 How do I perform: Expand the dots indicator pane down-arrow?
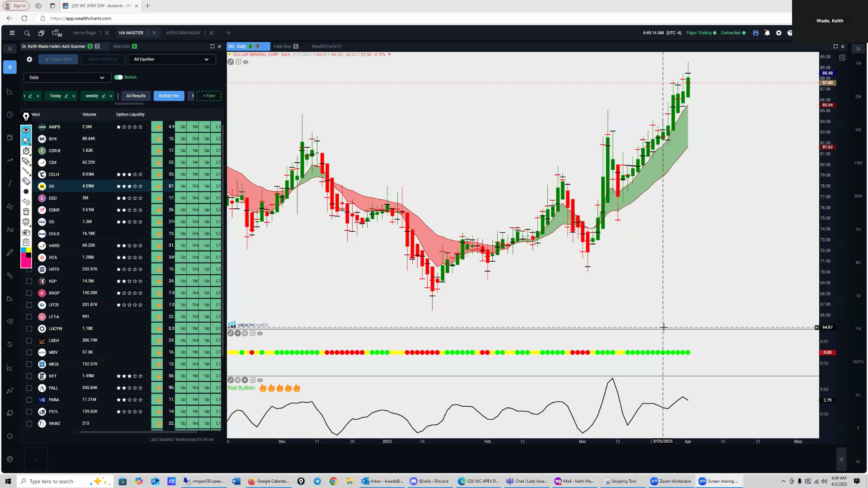pyautogui.click(x=238, y=333)
